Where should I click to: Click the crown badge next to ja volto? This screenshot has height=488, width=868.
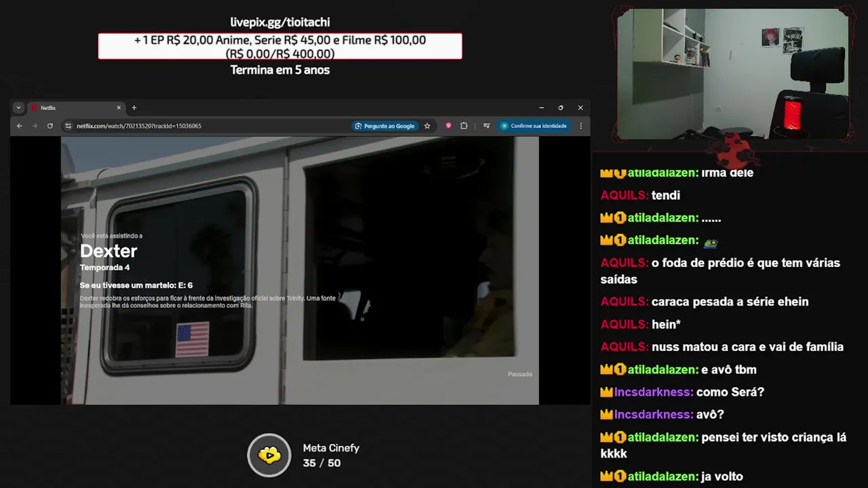click(x=607, y=476)
